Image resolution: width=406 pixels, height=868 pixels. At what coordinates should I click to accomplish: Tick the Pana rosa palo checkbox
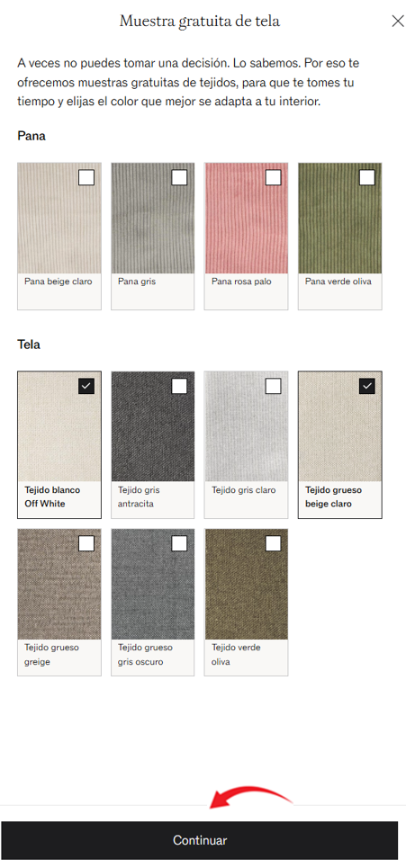coord(273,178)
